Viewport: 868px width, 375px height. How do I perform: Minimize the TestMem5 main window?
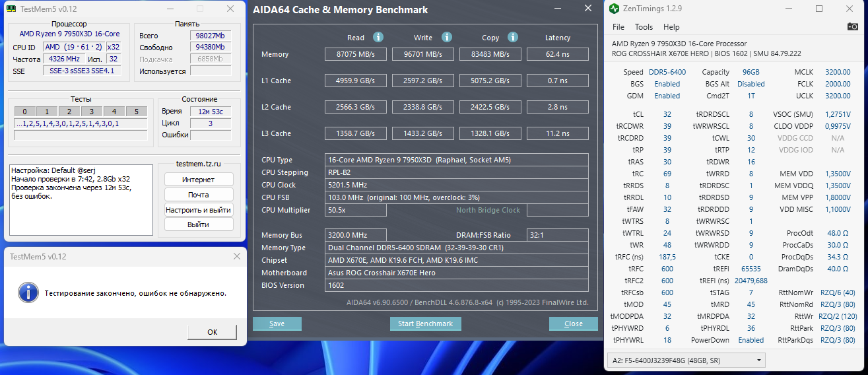coord(170,9)
